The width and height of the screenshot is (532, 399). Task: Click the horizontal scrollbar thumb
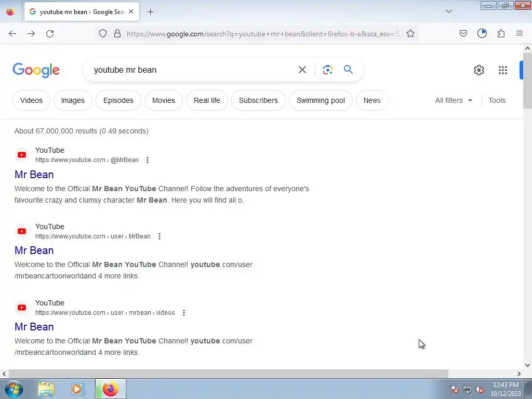pyautogui.click(x=229, y=374)
